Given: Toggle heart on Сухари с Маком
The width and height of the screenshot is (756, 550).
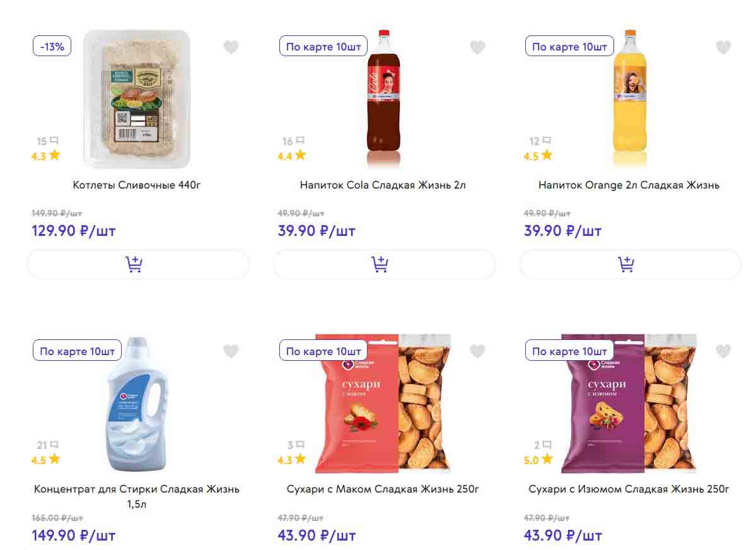Looking at the screenshot, I should coord(478,351).
